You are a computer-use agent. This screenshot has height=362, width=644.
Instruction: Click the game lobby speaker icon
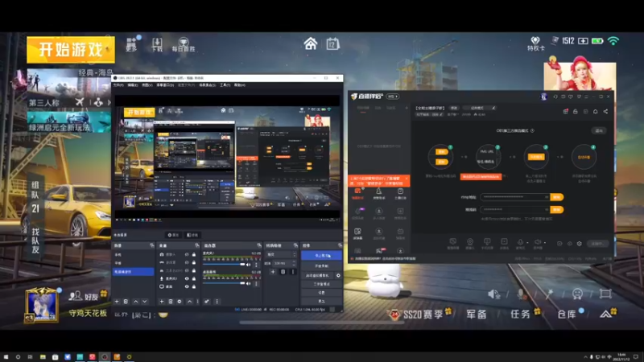tap(493, 294)
